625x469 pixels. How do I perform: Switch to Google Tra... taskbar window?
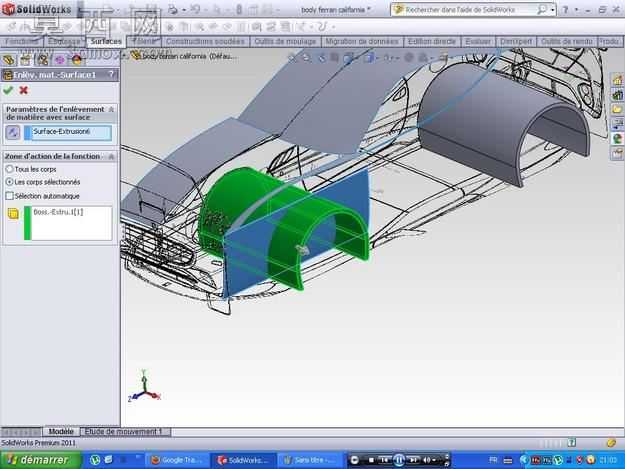point(177,460)
